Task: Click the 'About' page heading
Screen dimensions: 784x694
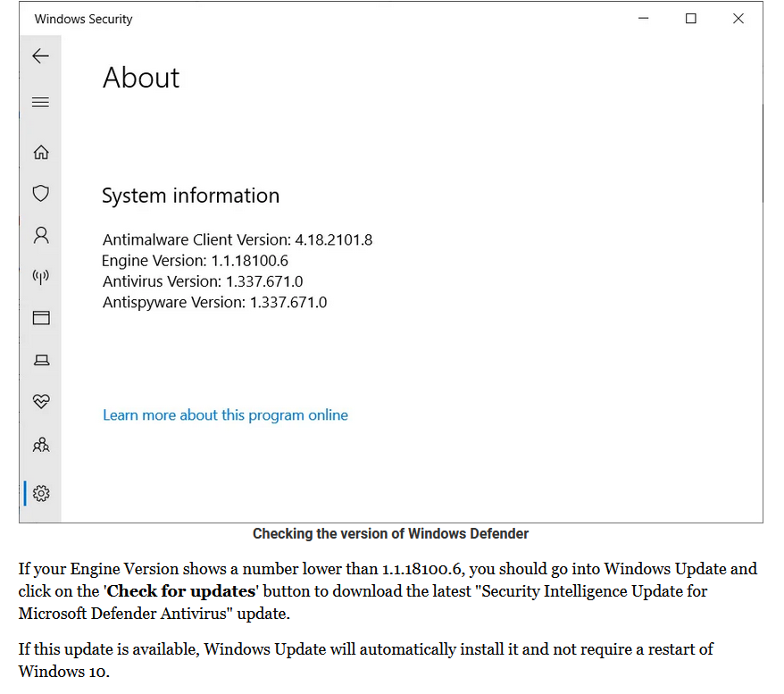Action: point(141,78)
